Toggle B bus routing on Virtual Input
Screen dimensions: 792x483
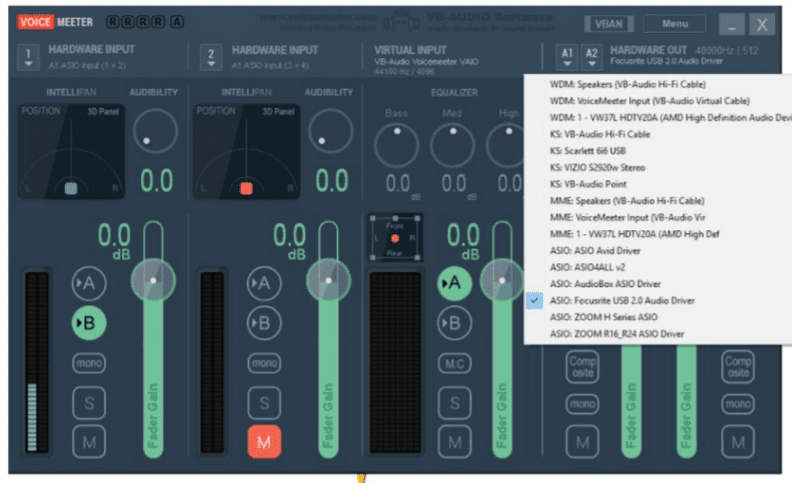coord(455,323)
